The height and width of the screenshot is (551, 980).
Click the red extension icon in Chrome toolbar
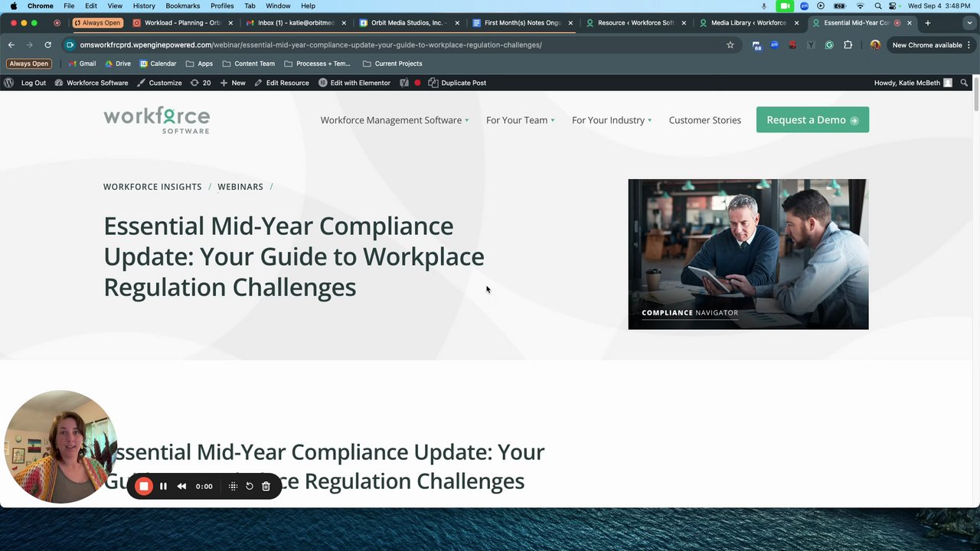click(792, 45)
